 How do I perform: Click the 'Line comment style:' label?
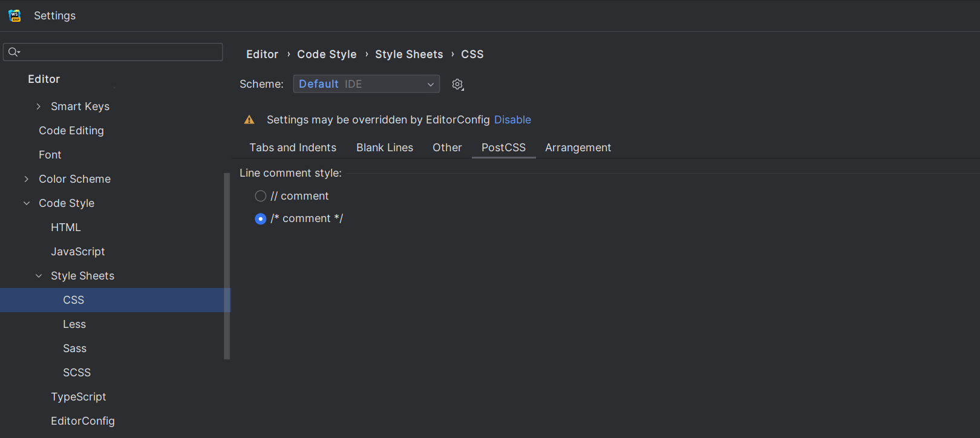290,173
